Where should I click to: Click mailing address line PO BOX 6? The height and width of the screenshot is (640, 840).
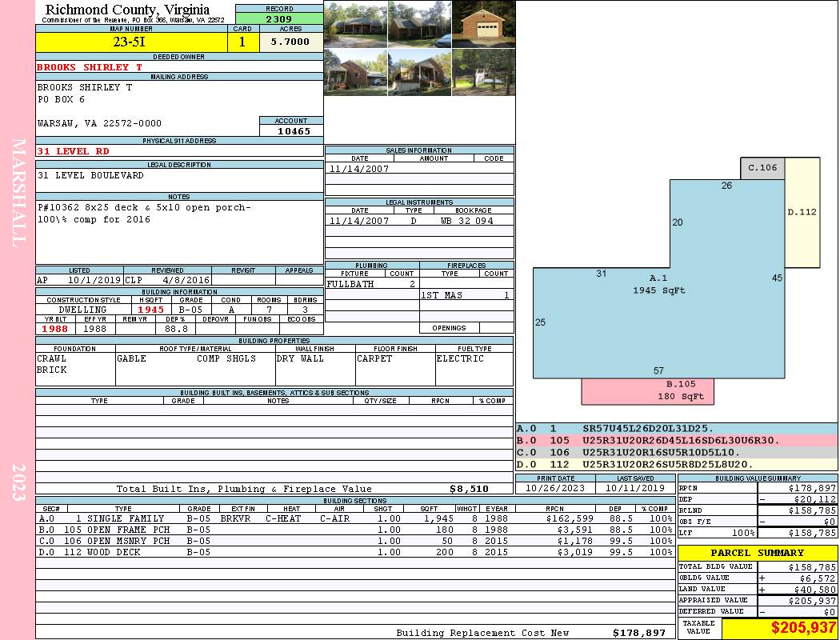[61, 99]
